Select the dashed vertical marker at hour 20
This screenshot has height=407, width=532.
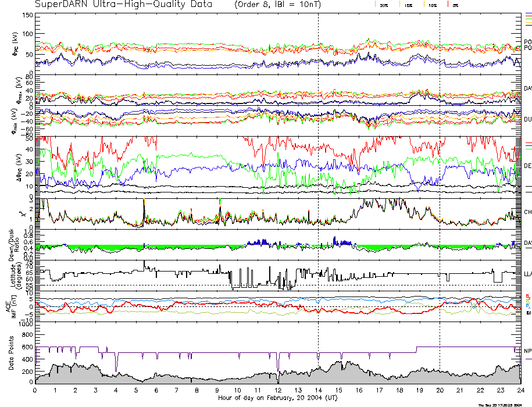click(x=440, y=174)
